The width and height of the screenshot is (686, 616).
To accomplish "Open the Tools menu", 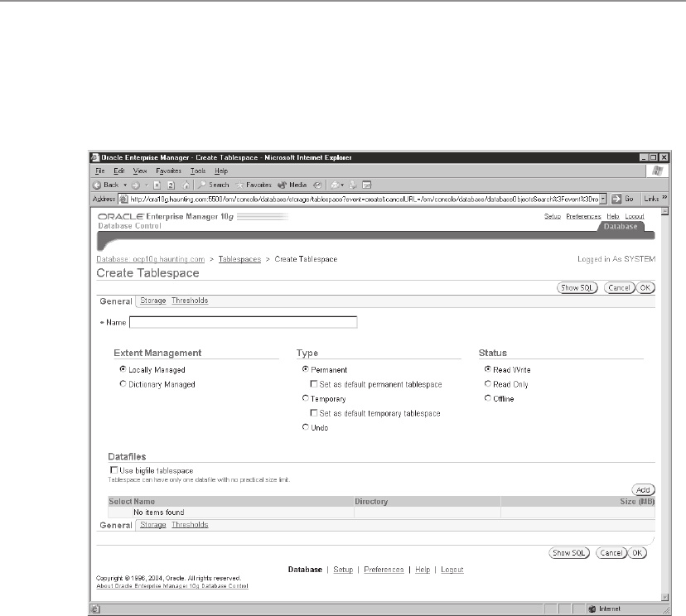I will coord(198,171).
